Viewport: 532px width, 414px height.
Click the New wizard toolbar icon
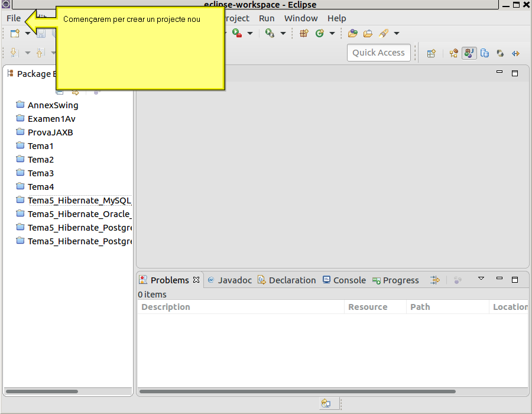(15, 33)
